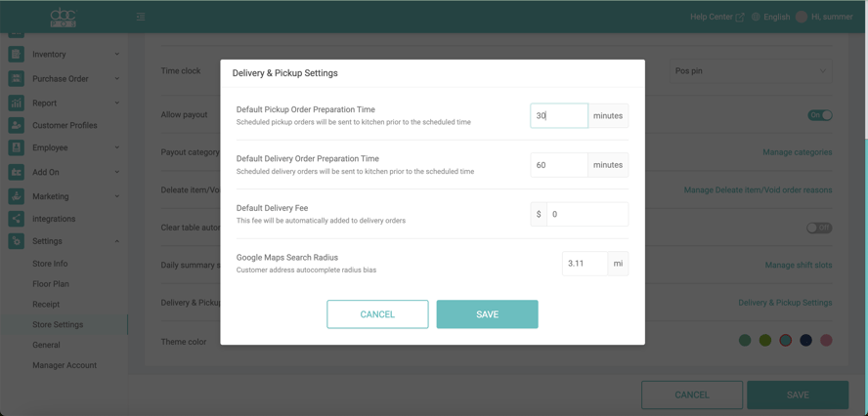Click SAVE in the Delivery & Pickup dialog

coord(487,314)
